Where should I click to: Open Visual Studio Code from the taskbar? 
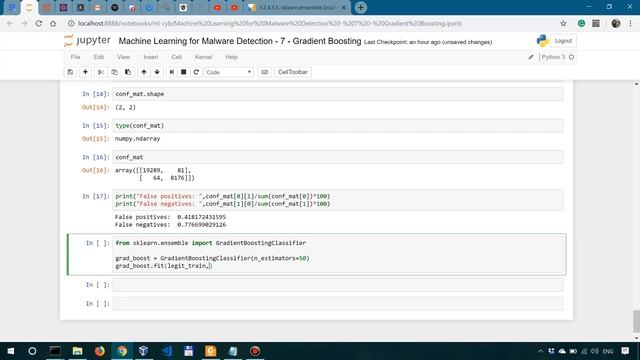tap(167, 351)
